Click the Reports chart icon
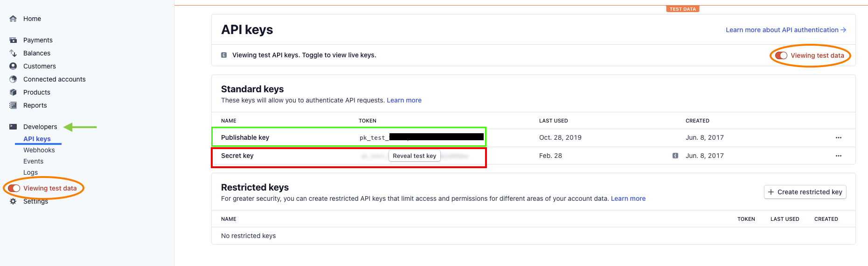This screenshot has height=266, width=868. tap(13, 105)
